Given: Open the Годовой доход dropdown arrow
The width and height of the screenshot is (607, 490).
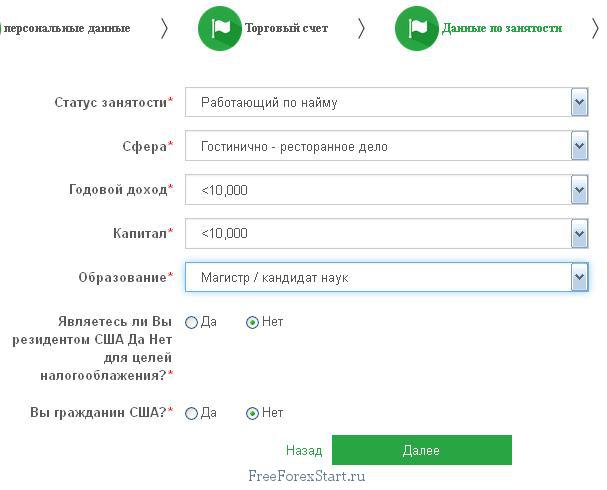Looking at the screenshot, I should 579,189.
